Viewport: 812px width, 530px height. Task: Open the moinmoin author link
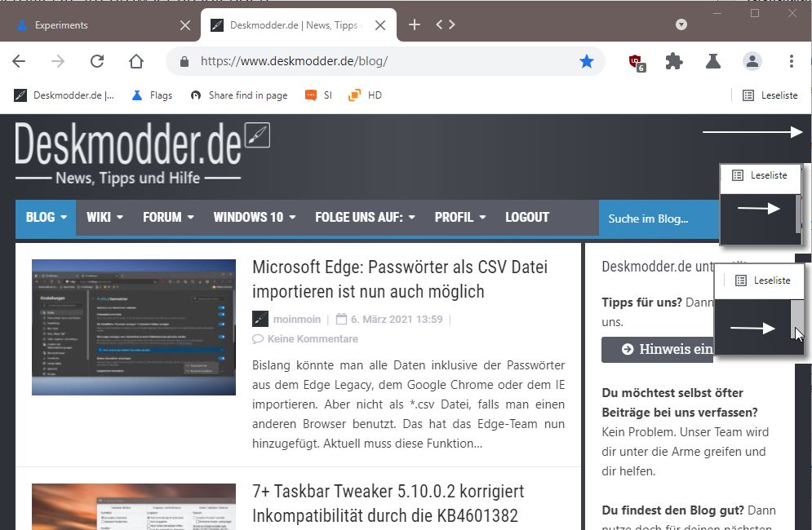pyautogui.click(x=297, y=320)
